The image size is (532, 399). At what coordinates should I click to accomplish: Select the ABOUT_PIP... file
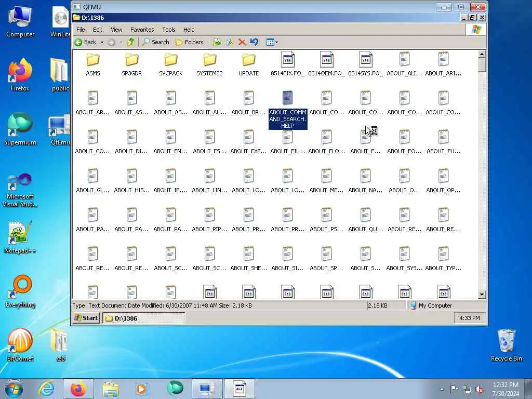click(210, 220)
